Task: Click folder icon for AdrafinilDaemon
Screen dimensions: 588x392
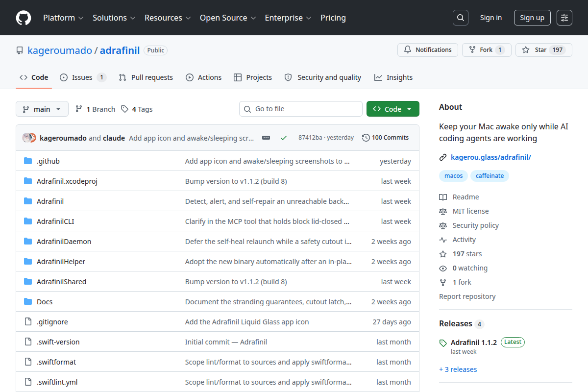Action: pos(28,242)
